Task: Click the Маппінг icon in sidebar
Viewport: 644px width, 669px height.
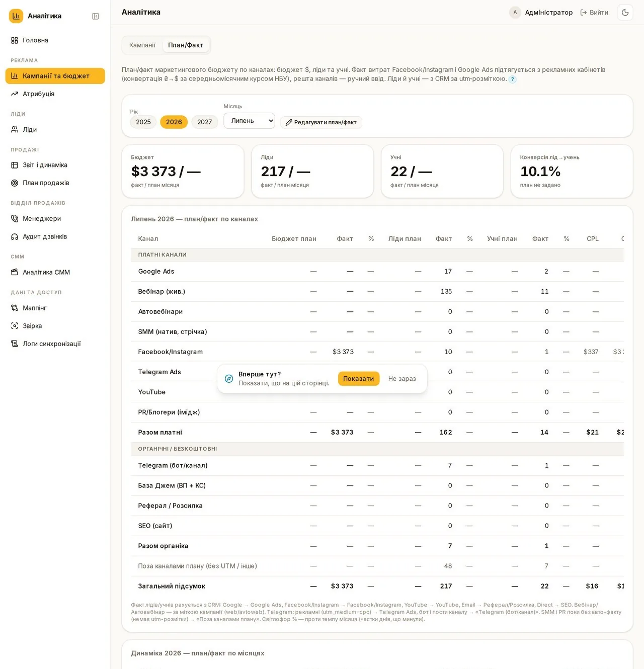Action: [15, 308]
